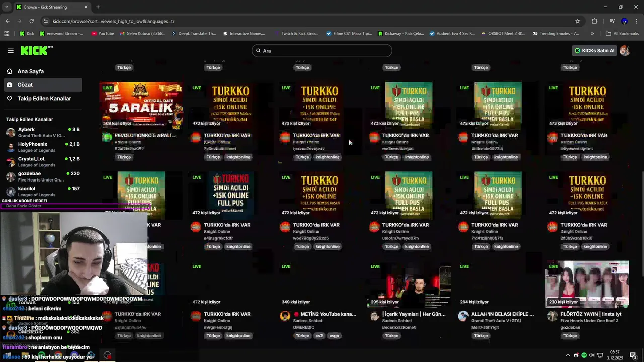Image resolution: width=644 pixels, height=362 pixels.
Task: Reload the Kick page
Action: tap(31, 21)
